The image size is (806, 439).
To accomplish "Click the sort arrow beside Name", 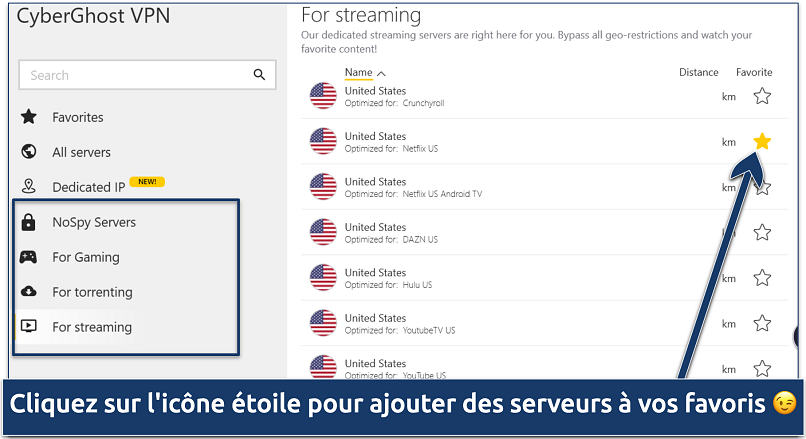I will coord(381,74).
